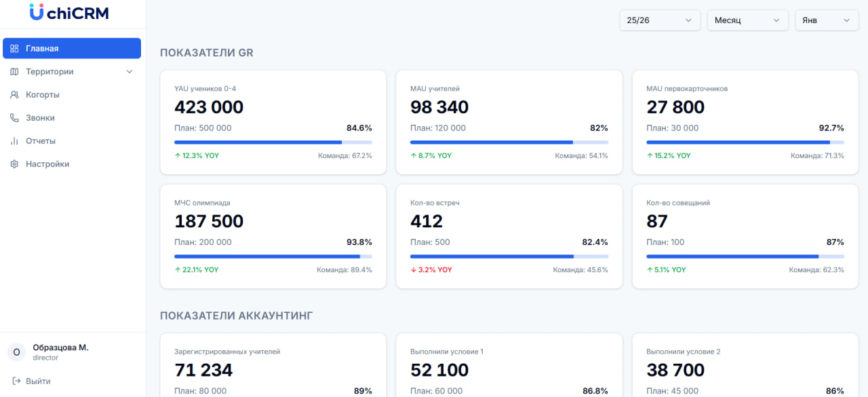
Task: Click the MAU первокарточников progress bar
Action: coord(745,143)
